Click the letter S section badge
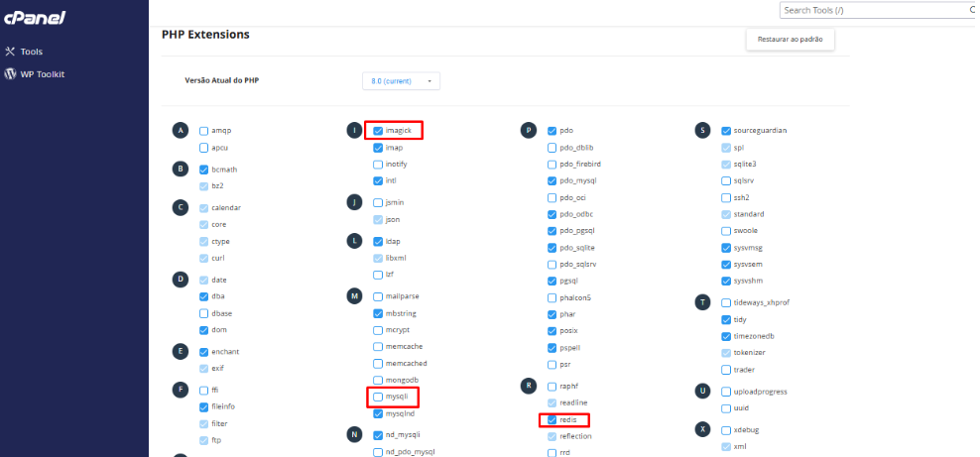This screenshot has height=457, width=980. click(702, 131)
